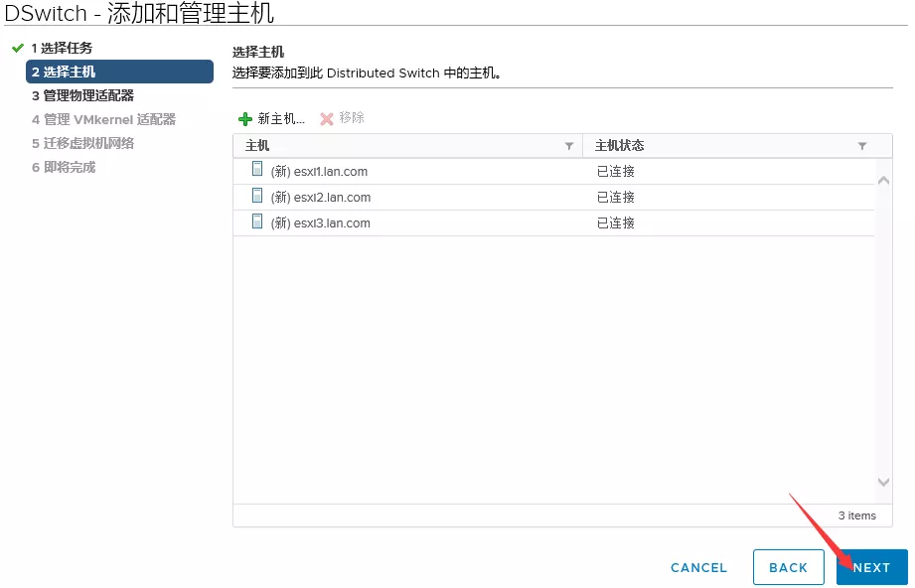Open the filter for the host column
The image size is (915, 588).
click(x=569, y=146)
